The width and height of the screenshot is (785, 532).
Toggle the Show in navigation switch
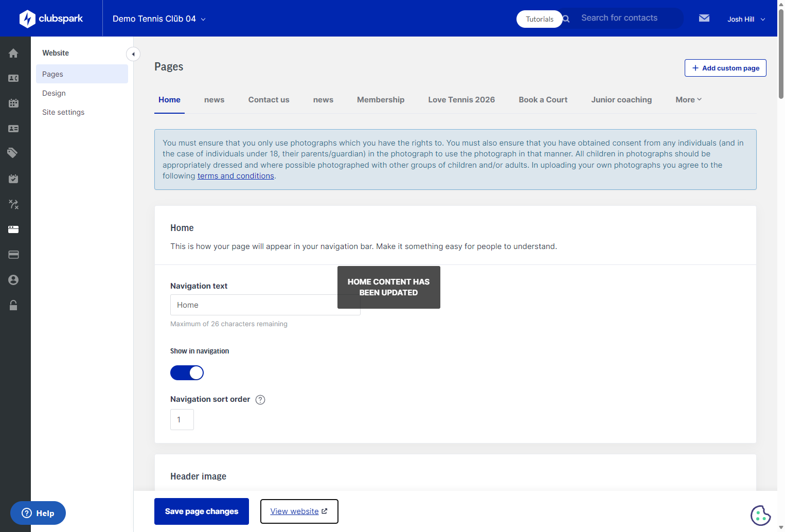click(x=187, y=373)
